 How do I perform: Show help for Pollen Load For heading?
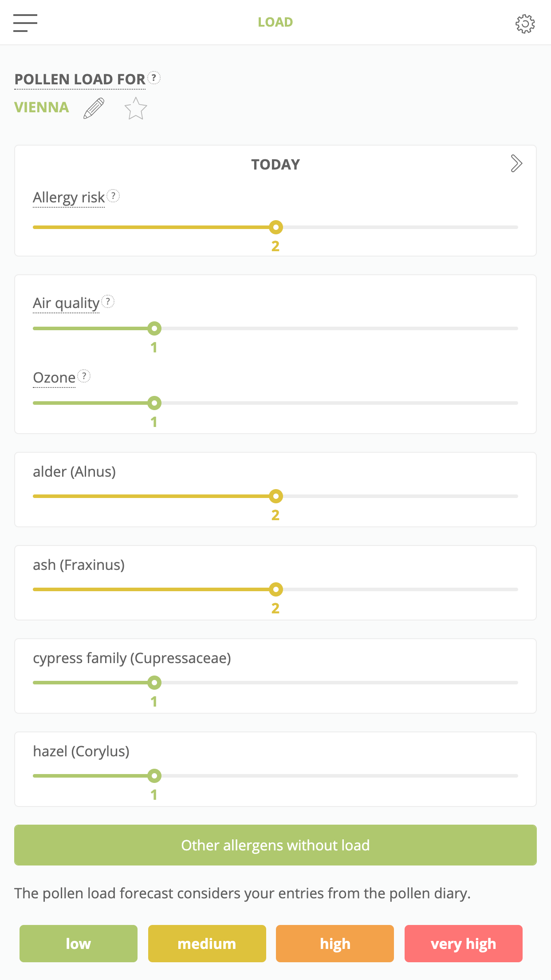[x=154, y=78]
